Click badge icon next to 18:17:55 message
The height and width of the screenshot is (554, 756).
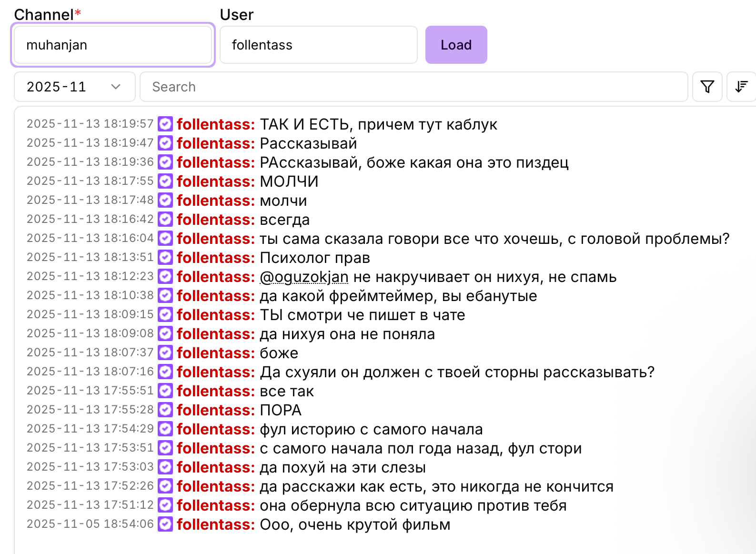pos(165,181)
